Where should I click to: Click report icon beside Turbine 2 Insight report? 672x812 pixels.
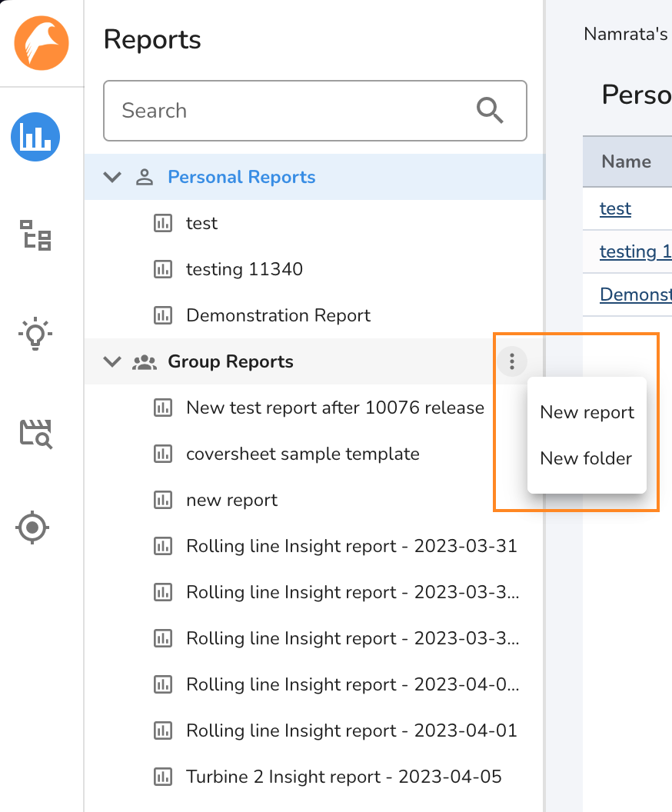163,777
